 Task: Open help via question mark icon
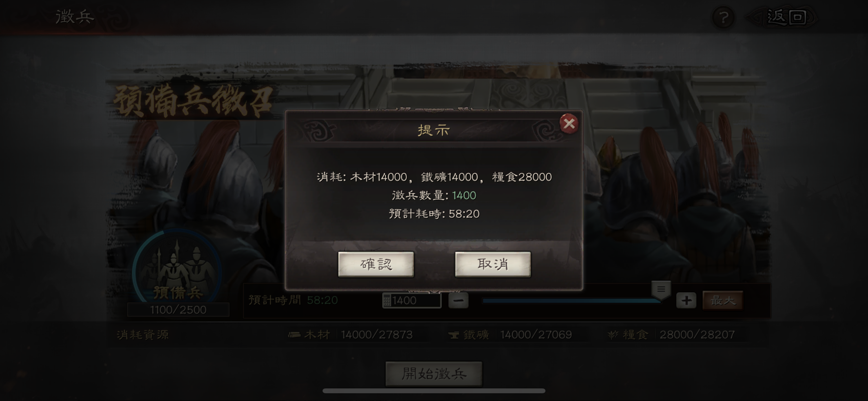pyautogui.click(x=724, y=17)
